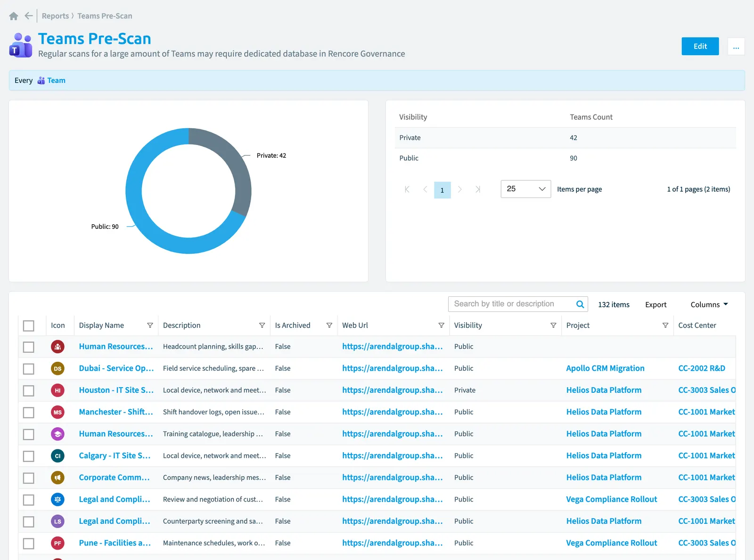
Task: Sort by the Cost Center column header
Action: [697, 325]
